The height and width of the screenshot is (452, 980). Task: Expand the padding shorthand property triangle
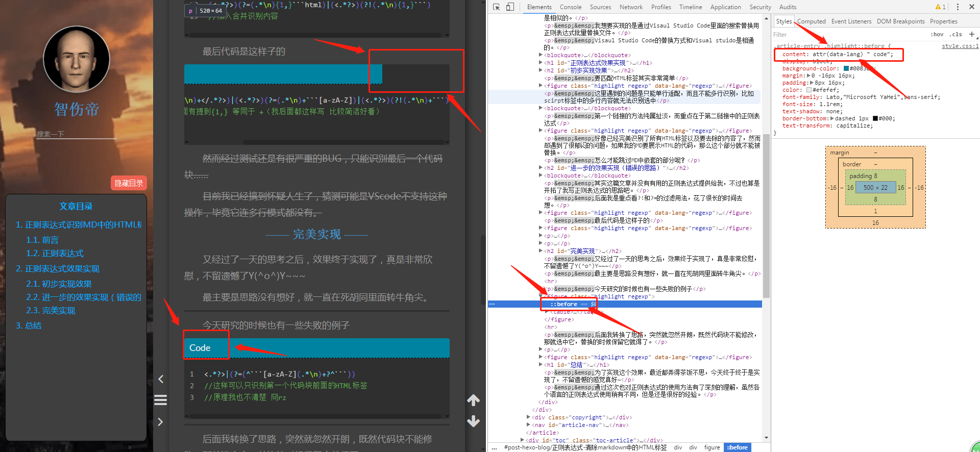tap(812, 83)
